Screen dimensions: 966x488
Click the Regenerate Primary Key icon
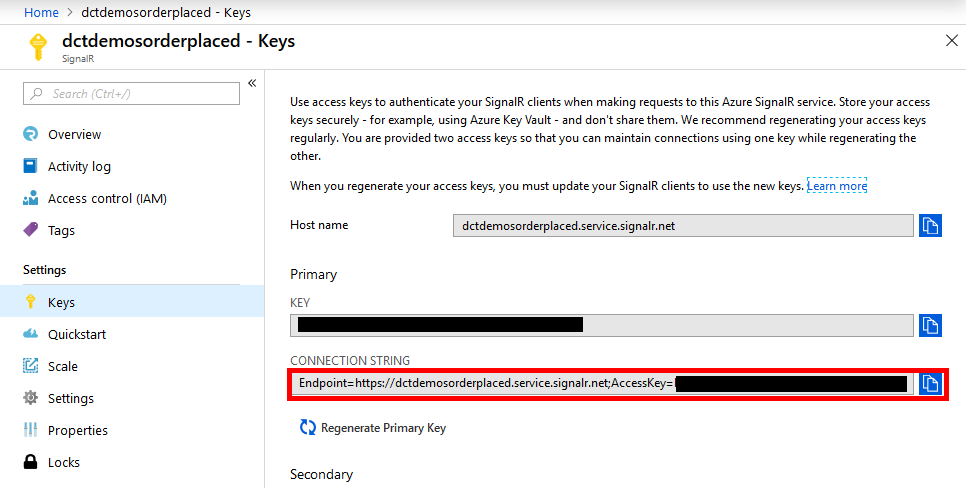tap(307, 428)
